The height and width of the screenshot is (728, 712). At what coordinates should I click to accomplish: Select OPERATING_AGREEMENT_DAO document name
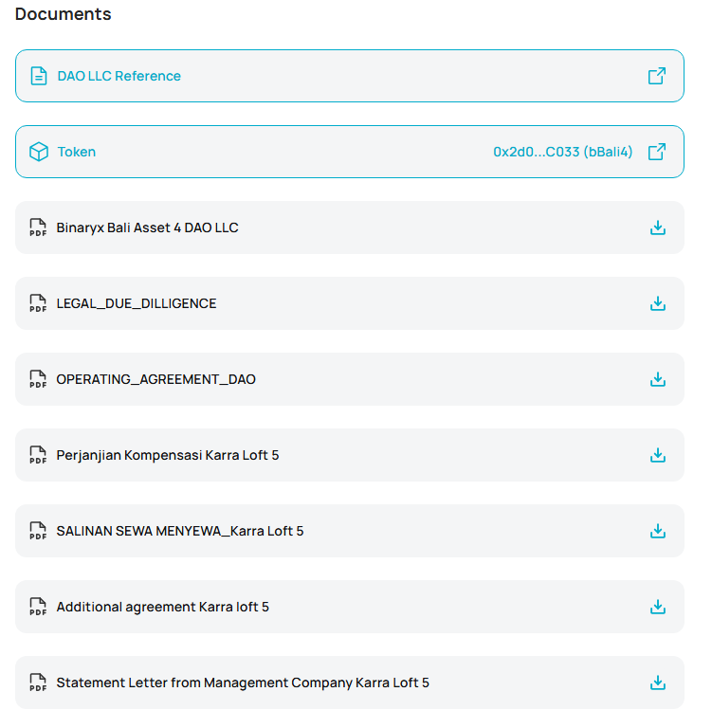[x=156, y=379]
